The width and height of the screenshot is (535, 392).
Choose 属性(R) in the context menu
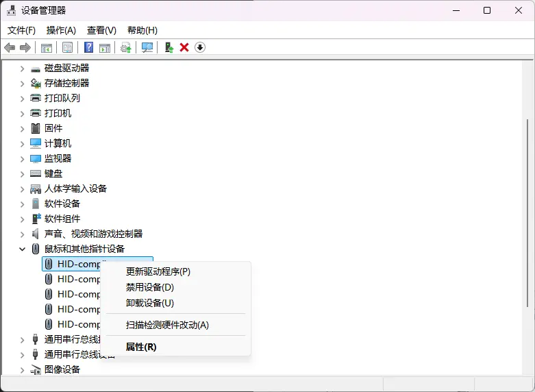175,347
